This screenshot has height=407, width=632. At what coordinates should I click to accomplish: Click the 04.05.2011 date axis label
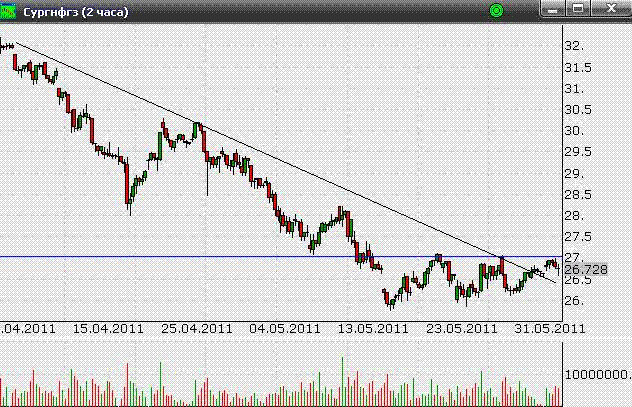[285, 327]
